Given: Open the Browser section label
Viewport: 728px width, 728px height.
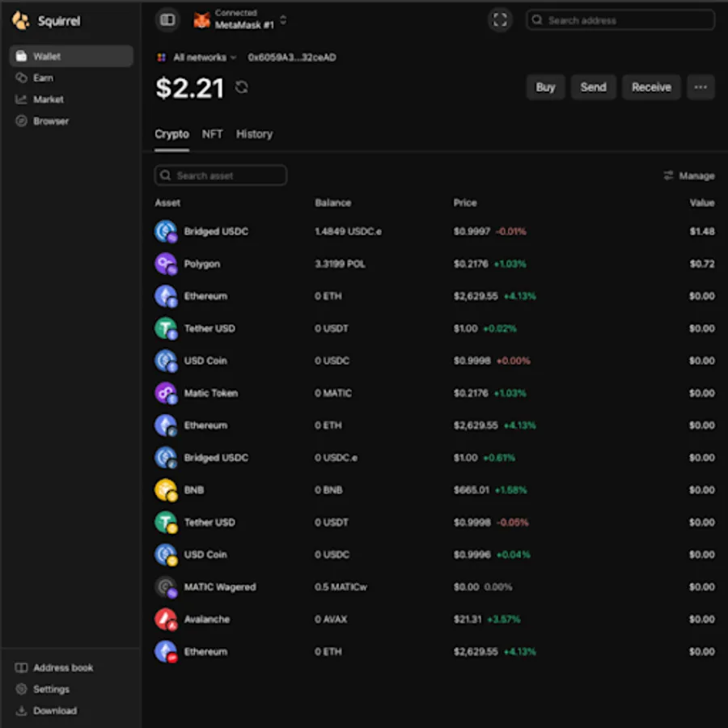Looking at the screenshot, I should pyautogui.click(x=51, y=121).
